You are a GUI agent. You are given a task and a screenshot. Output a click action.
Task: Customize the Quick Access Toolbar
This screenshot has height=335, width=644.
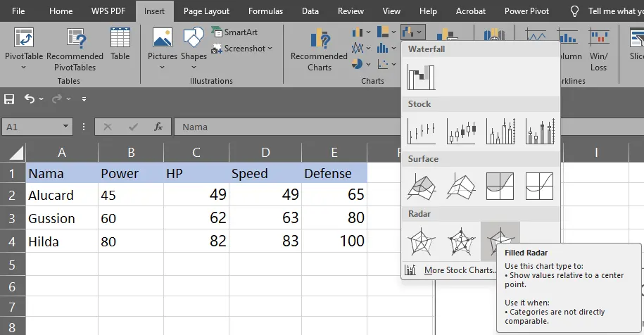point(84,99)
